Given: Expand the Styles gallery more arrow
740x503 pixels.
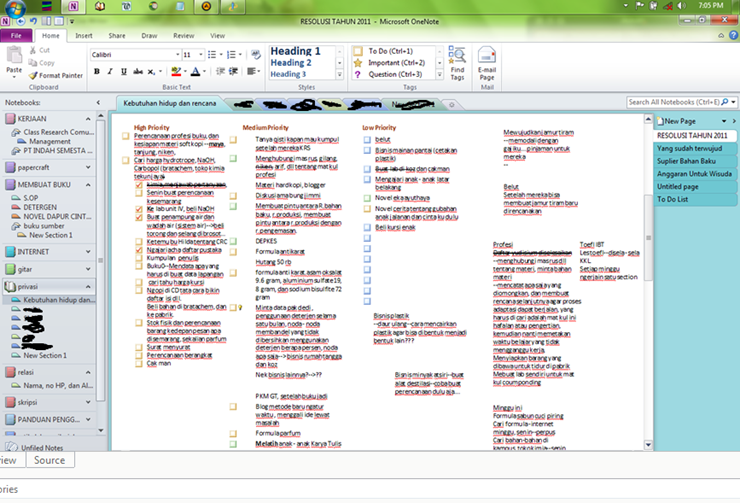Looking at the screenshot, I should 339,75.
